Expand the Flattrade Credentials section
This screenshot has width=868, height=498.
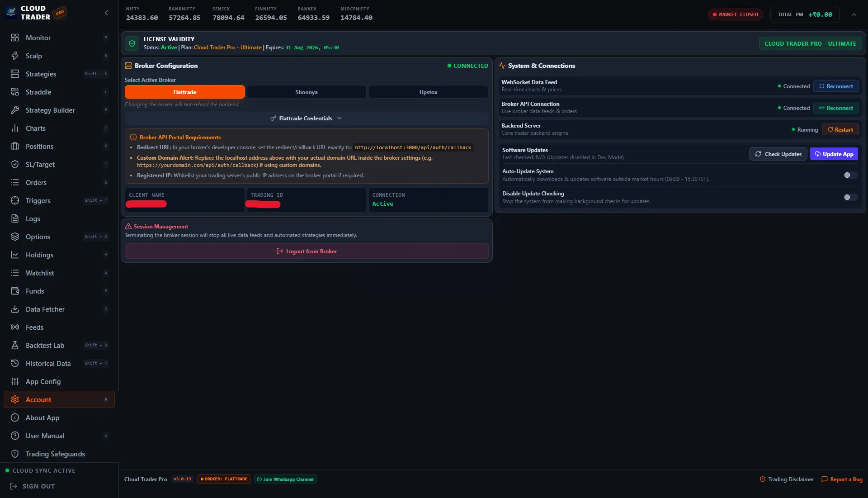pyautogui.click(x=307, y=119)
